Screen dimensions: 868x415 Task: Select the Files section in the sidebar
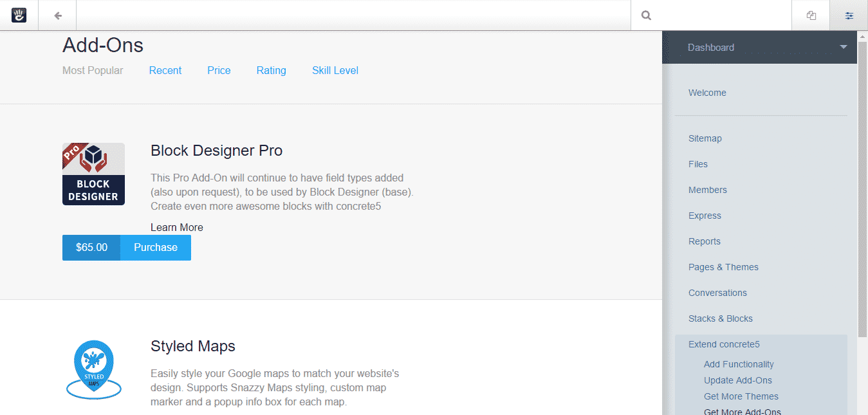[x=697, y=164]
